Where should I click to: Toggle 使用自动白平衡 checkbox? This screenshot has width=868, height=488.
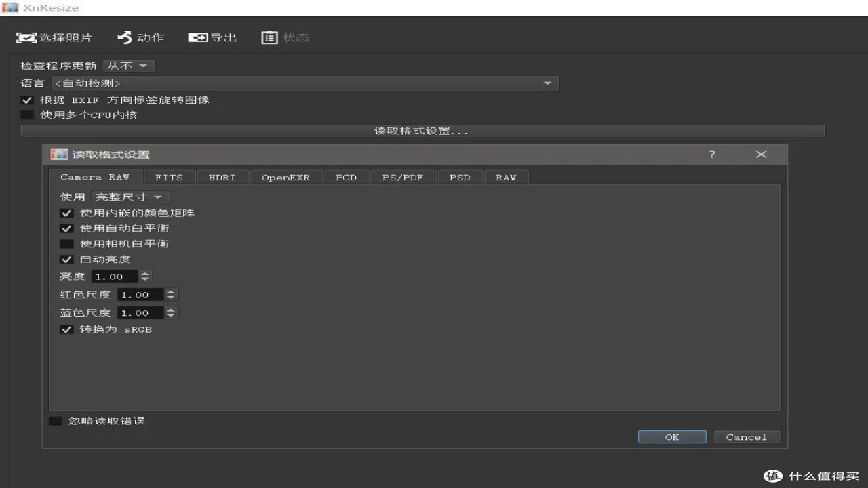coord(66,228)
